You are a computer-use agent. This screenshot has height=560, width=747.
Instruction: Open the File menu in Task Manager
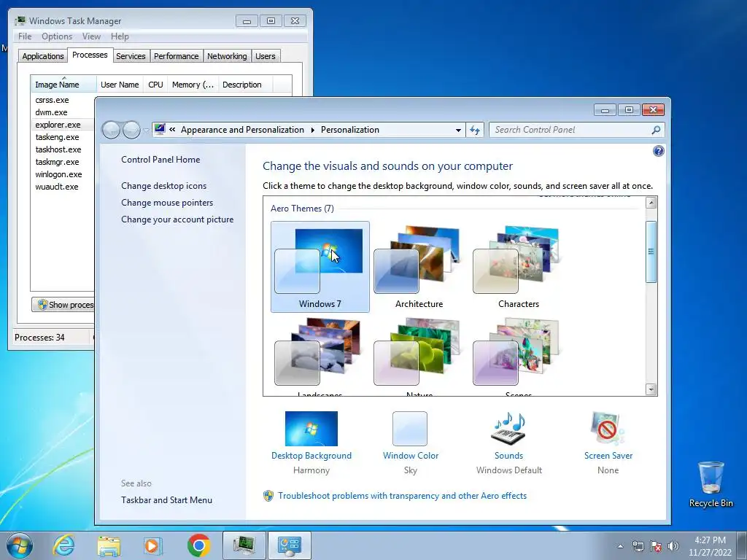click(x=25, y=36)
